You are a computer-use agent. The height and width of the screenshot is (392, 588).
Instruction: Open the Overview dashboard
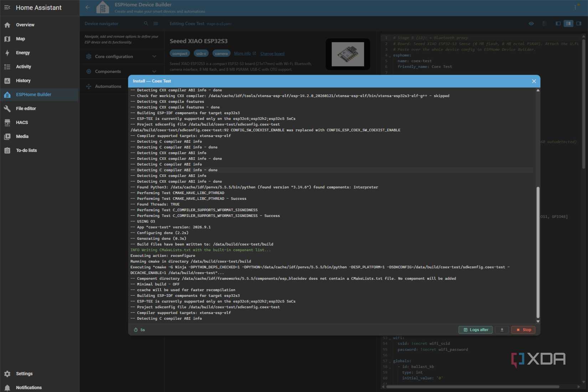point(40,25)
